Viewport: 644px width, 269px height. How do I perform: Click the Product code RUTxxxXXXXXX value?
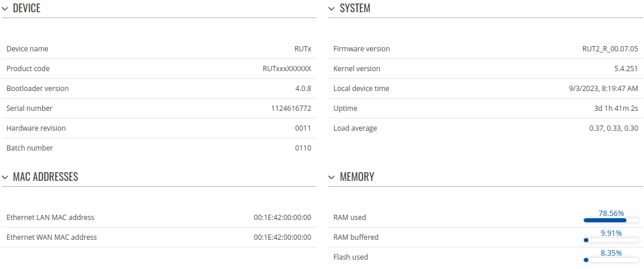287,69
